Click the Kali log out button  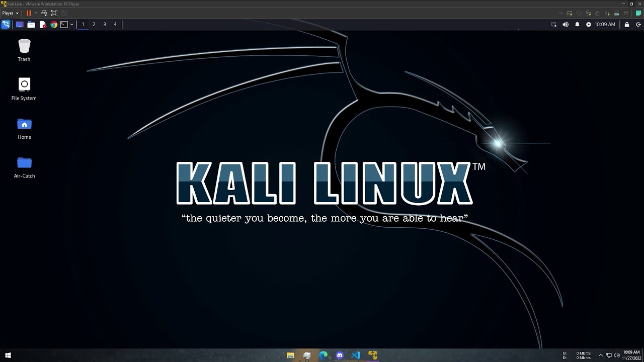pyautogui.click(x=638, y=24)
